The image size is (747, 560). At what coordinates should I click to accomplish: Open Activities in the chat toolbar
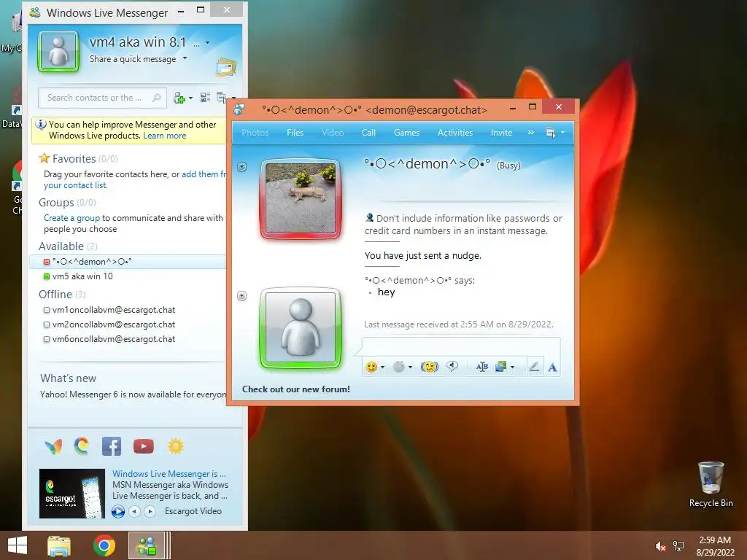455,133
